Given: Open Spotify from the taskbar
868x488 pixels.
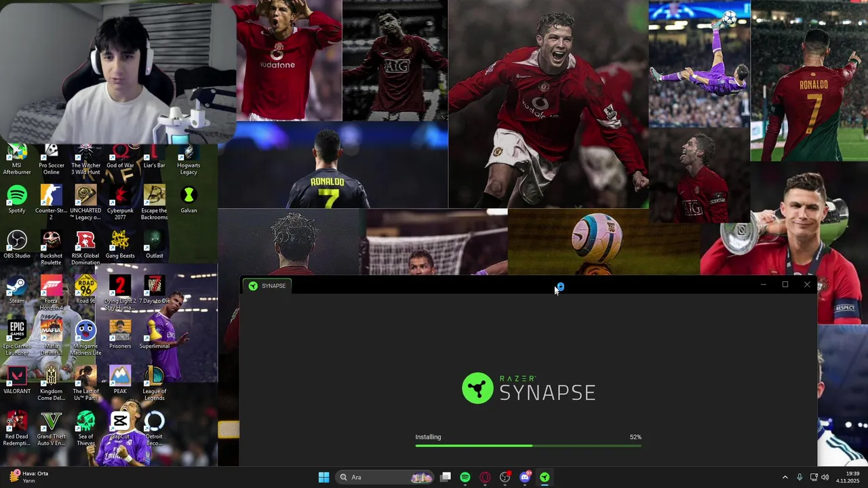Looking at the screenshot, I should coord(465,477).
